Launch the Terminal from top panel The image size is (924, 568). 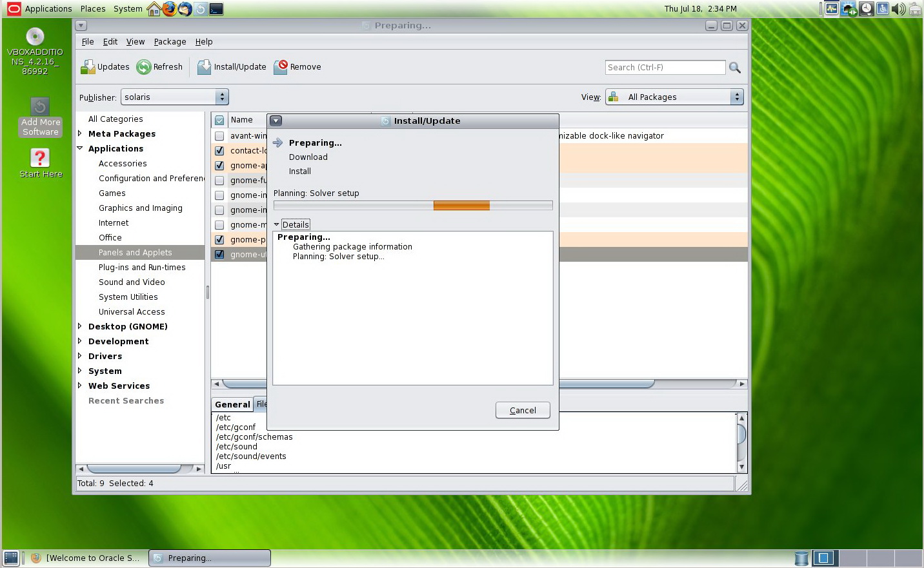click(216, 9)
